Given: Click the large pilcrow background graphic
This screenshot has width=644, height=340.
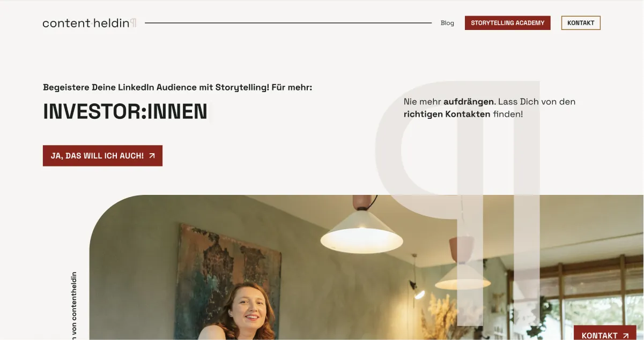Looking at the screenshot, I should [x=457, y=202].
